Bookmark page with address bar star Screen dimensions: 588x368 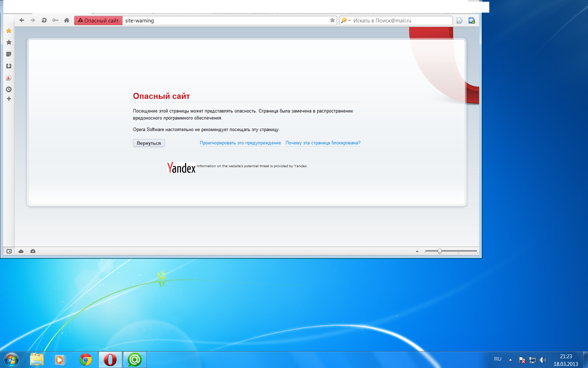click(x=332, y=20)
